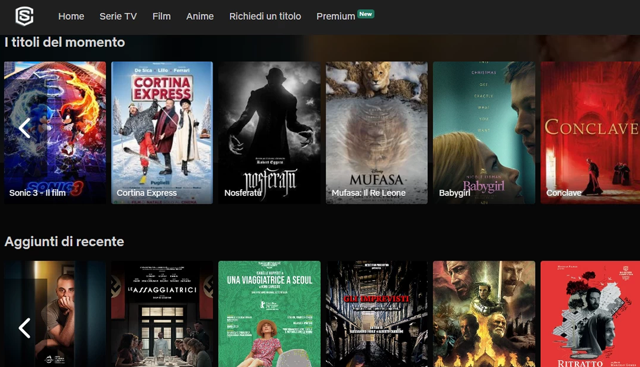The height and width of the screenshot is (367, 640).
Task: Click the Aggiunti di recente heading
Action: (64, 242)
